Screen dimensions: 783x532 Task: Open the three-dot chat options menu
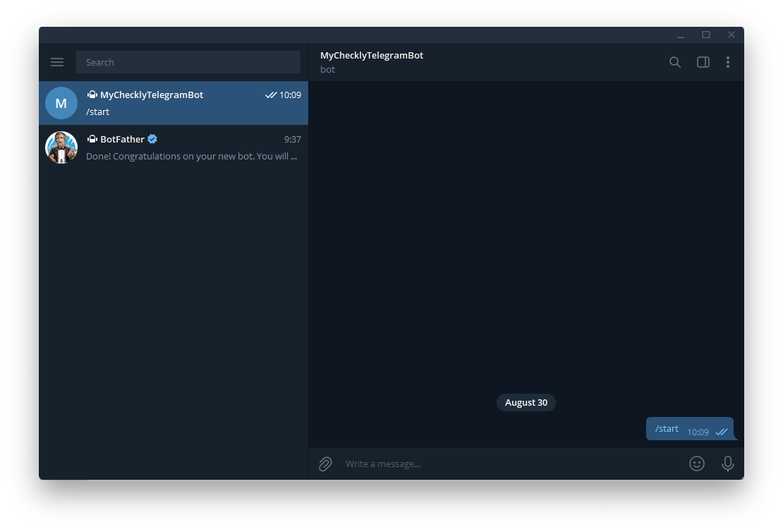coord(727,62)
